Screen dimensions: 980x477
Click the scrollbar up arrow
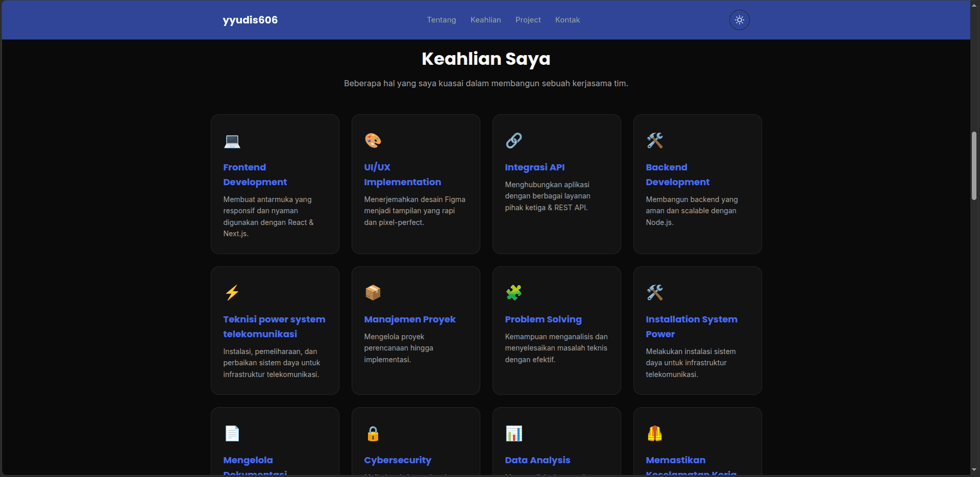(x=974, y=5)
